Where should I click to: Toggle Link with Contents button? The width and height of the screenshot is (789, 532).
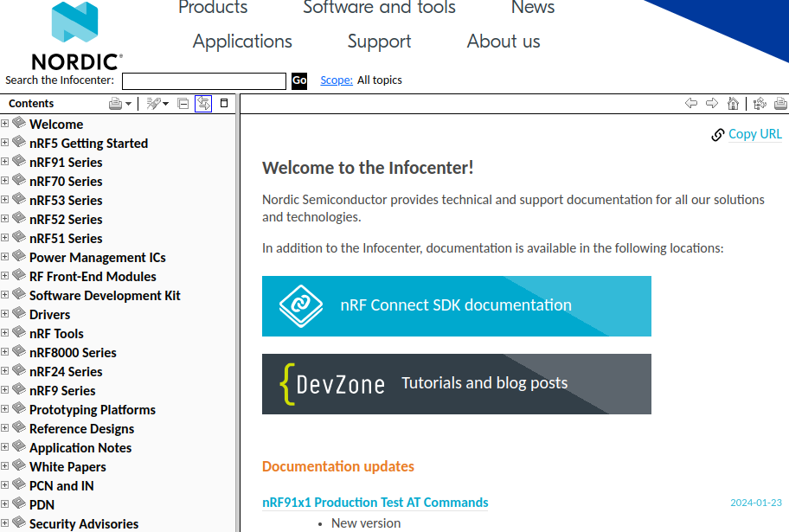pos(203,104)
